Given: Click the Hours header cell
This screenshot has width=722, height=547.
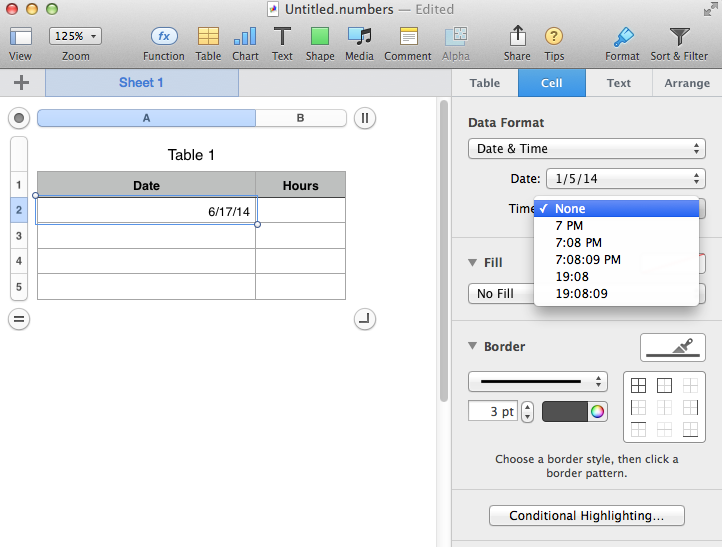Looking at the screenshot, I should (301, 185).
